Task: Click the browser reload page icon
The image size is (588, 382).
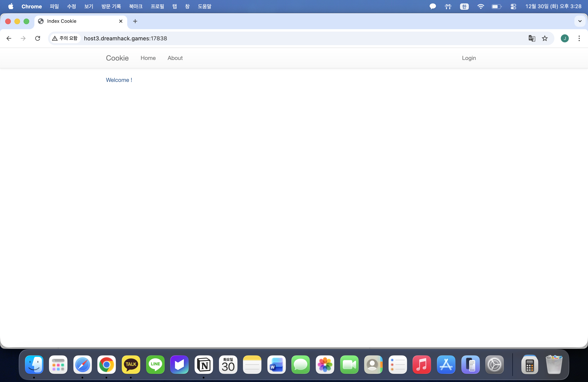Action: (x=38, y=38)
